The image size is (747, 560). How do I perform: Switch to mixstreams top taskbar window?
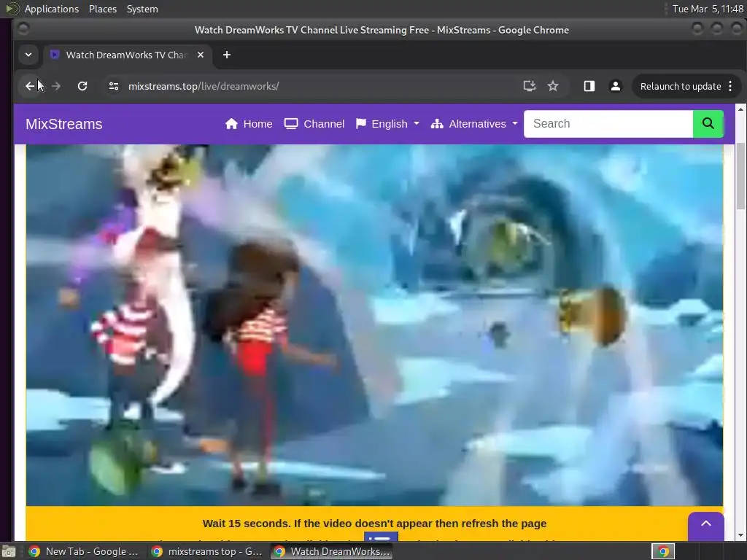(x=206, y=551)
